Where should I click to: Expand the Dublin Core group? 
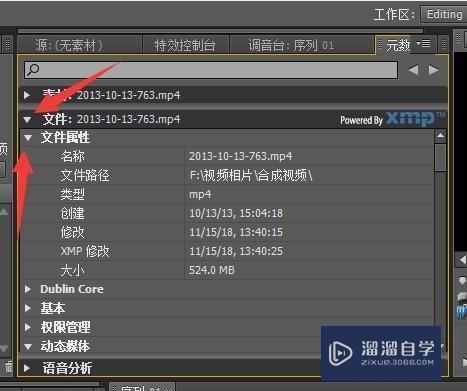coord(28,289)
